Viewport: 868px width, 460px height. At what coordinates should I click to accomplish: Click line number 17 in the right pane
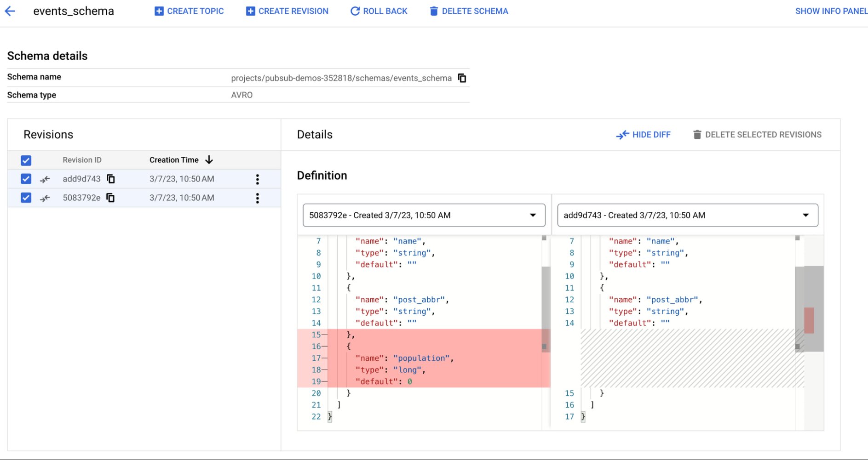[569, 416]
